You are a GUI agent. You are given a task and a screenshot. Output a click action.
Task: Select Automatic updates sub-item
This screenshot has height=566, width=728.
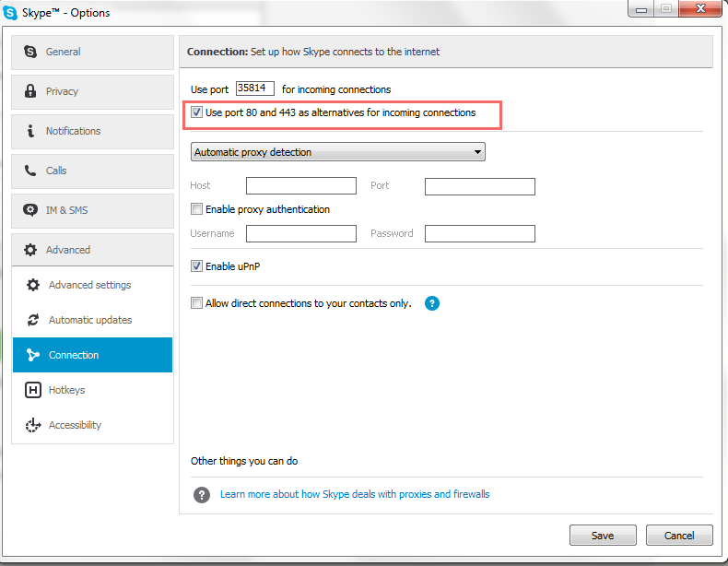tap(92, 320)
